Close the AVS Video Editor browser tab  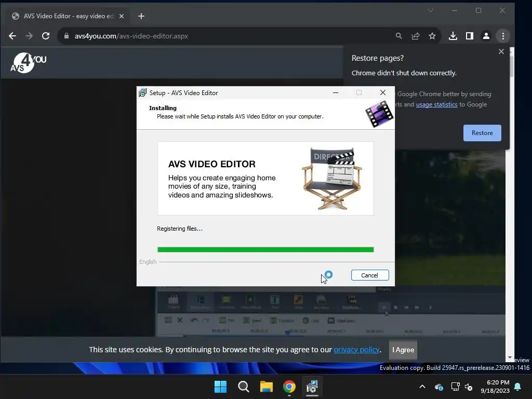[x=122, y=16]
